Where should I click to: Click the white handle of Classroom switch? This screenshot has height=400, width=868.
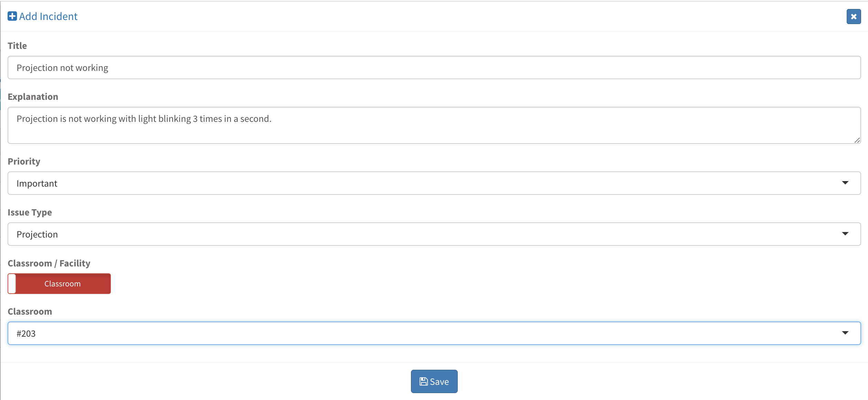(x=12, y=284)
